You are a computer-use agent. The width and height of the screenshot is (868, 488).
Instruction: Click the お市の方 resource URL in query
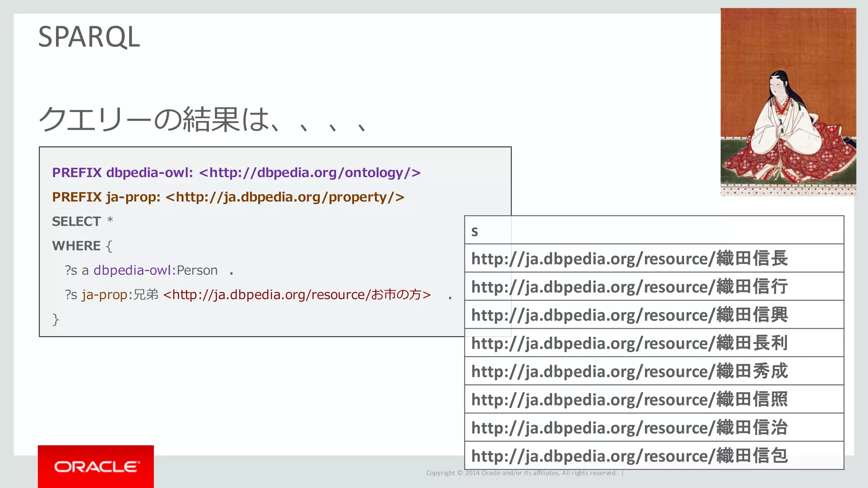[297, 294]
